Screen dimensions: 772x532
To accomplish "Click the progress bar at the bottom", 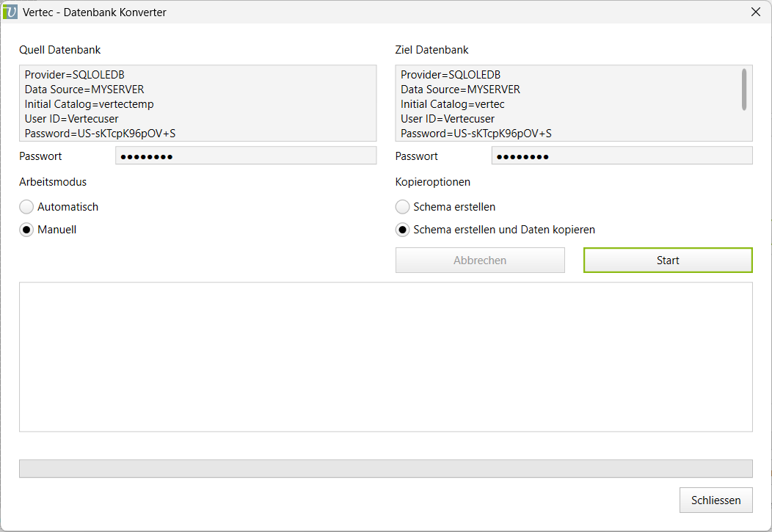I will tap(385, 468).
